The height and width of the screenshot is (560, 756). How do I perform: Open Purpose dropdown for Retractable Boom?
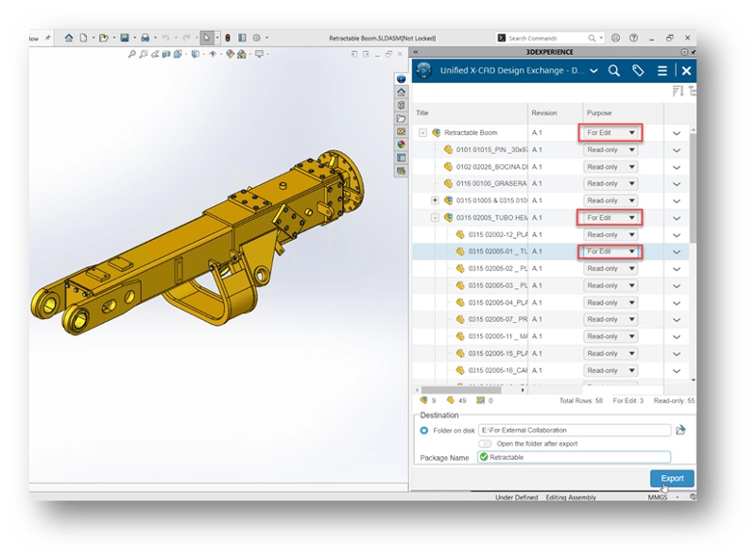coord(610,132)
